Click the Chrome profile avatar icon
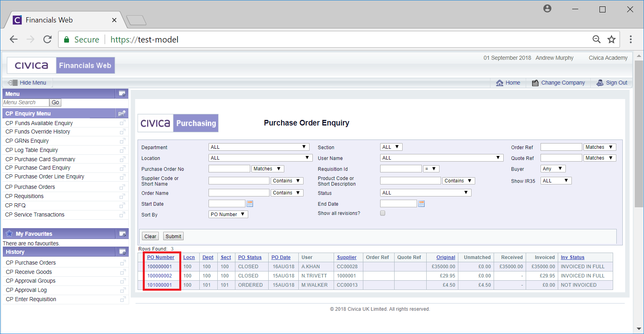 [547, 8]
